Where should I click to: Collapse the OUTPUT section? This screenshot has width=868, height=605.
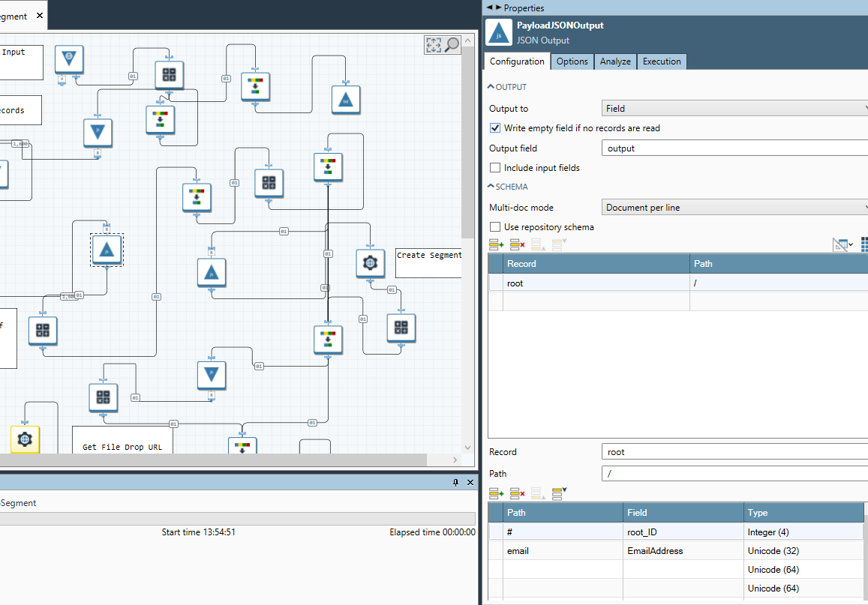[x=491, y=87]
